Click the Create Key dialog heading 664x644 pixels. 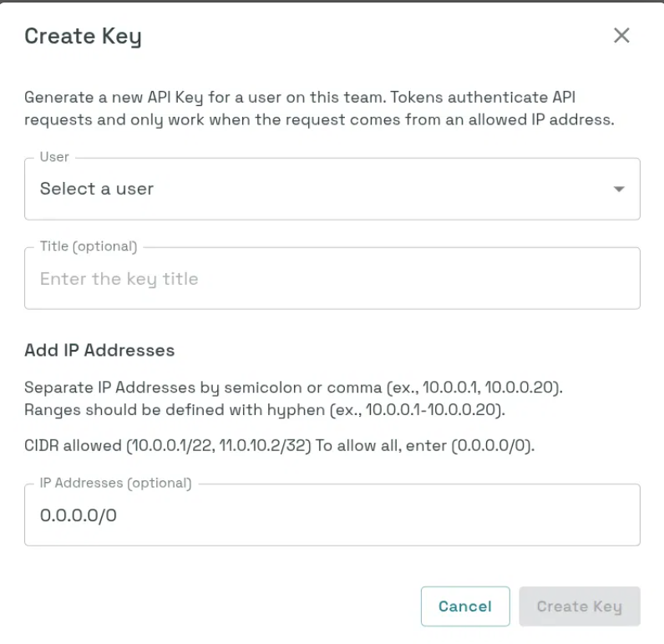[83, 37]
